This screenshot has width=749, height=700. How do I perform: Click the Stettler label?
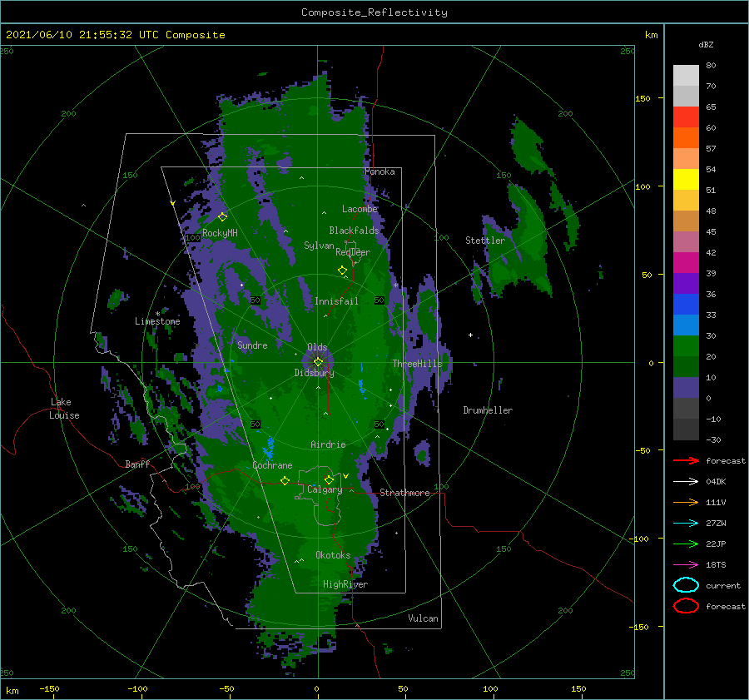click(x=485, y=241)
